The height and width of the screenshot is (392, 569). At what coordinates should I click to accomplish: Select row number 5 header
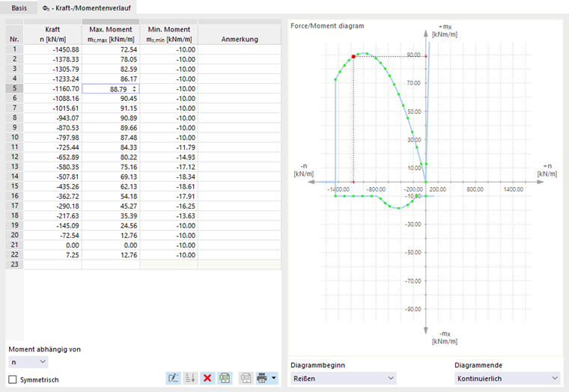[x=14, y=88]
